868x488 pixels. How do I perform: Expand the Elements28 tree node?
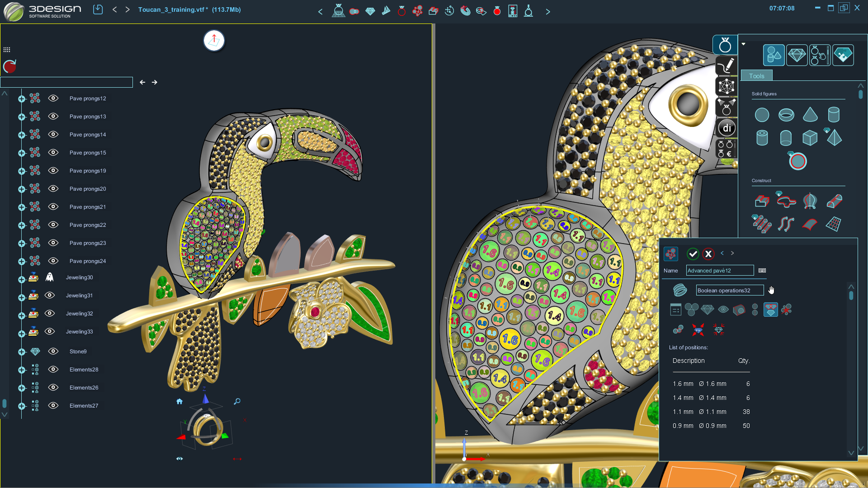tap(22, 369)
